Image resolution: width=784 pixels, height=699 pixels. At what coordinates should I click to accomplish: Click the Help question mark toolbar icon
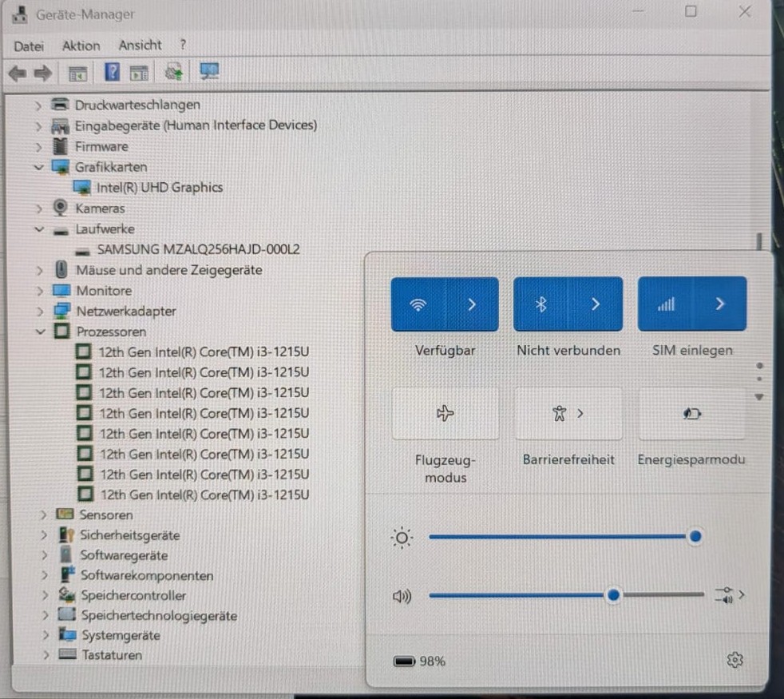click(x=112, y=73)
